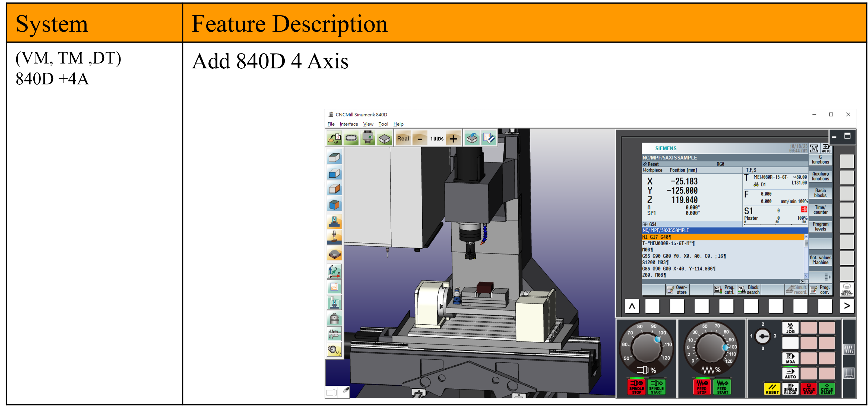Click the Overstore softkey
Viewport: 868px width, 406px height.
pos(677,290)
